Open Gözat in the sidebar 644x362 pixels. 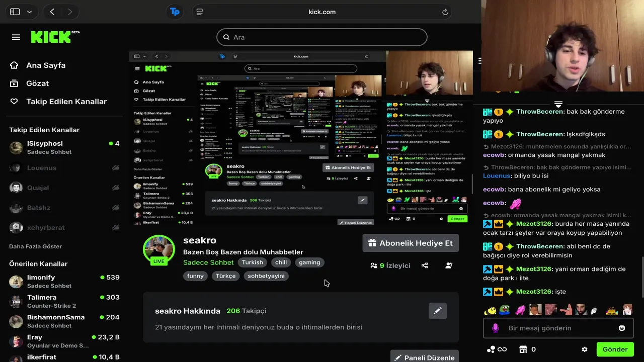coord(37,83)
